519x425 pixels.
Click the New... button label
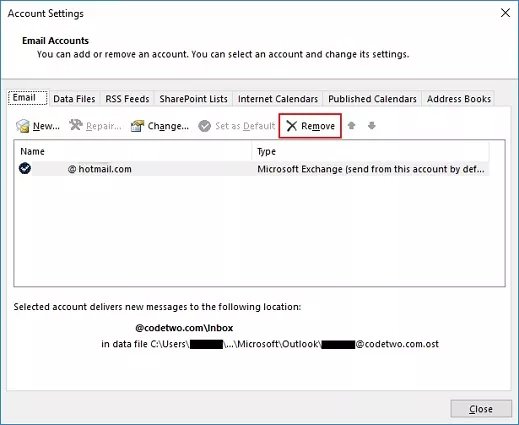46,126
